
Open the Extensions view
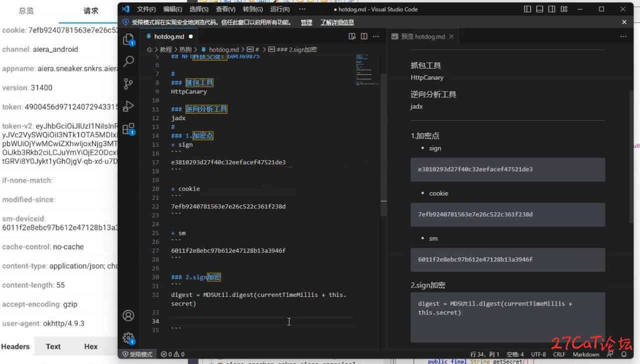click(129, 129)
